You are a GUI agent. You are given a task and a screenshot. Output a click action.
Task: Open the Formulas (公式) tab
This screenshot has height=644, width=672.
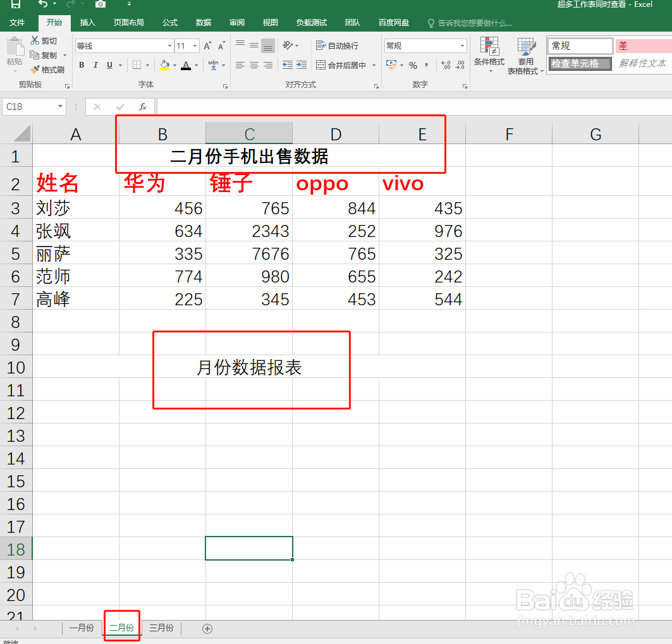pos(169,23)
